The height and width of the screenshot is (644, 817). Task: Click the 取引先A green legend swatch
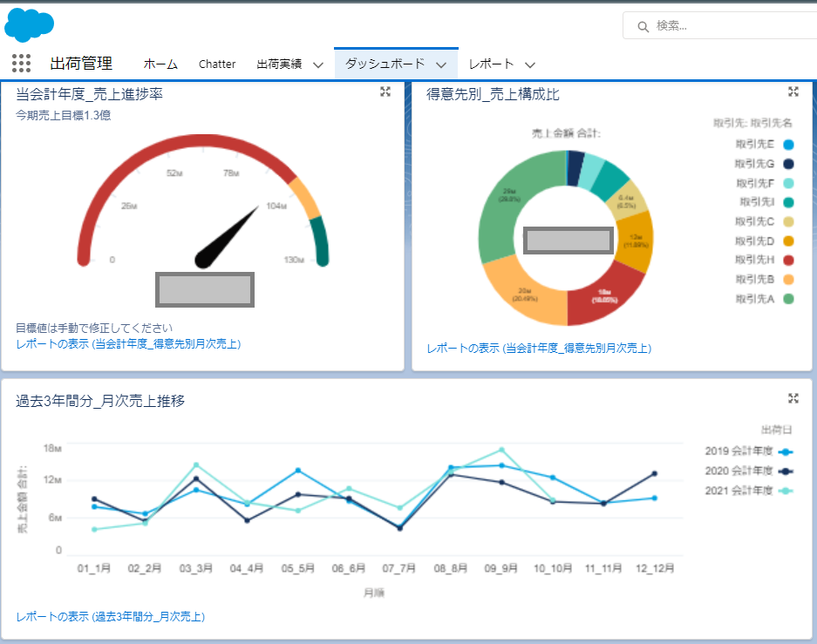pyautogui.click(x=788, y=299)
